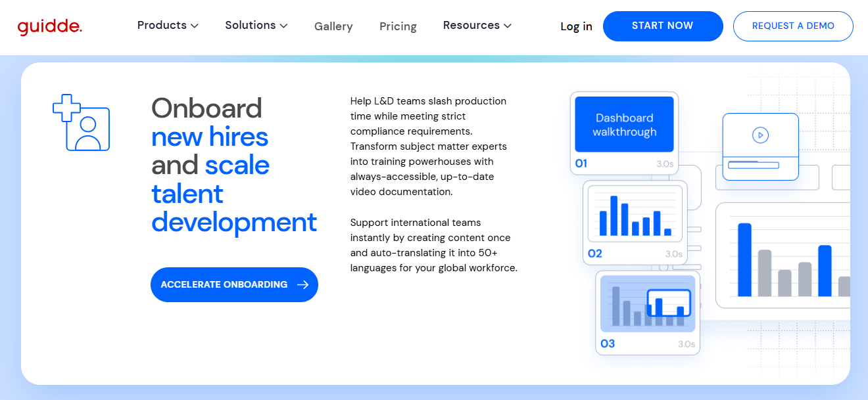Image resolution: width=868 pixels, height=400 pixels.
Task: Expand the Solutions dropdown chevron
Action: click(283, 26)
